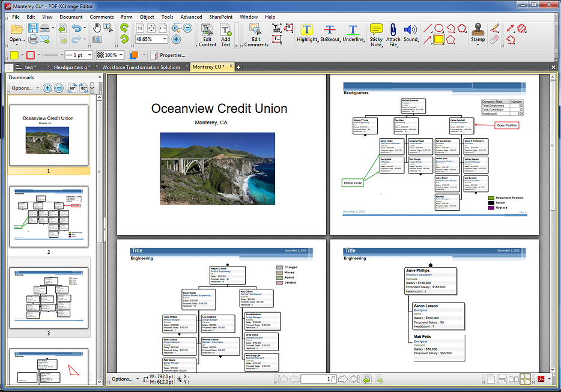Screen dimensions: 561x392
Task: Click the Print icon in the toolbar
Action: tap(33, 40)
